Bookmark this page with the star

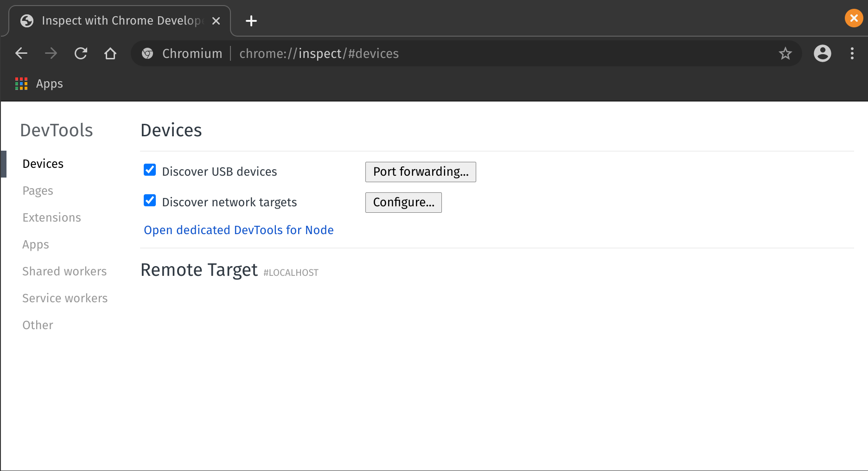[x=785, y=53]
